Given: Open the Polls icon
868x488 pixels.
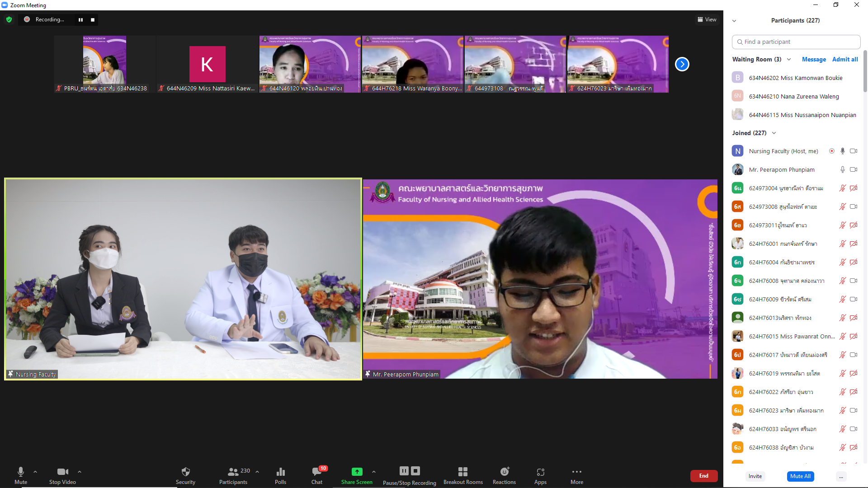Looking at the screenshot, I should pos(280,472).
